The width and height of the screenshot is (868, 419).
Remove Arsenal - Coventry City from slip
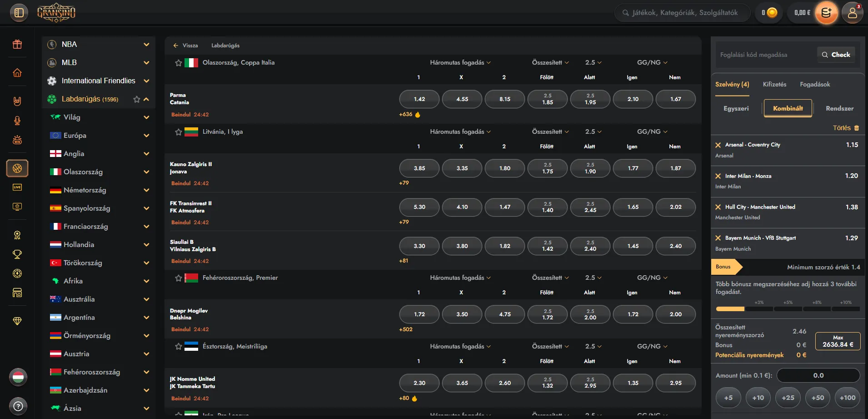[718, 145]
